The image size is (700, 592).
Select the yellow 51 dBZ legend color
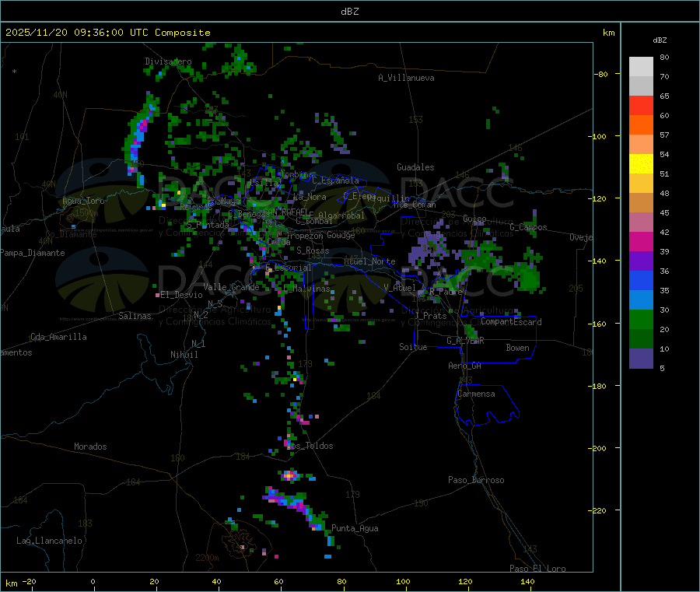[641, 164]
